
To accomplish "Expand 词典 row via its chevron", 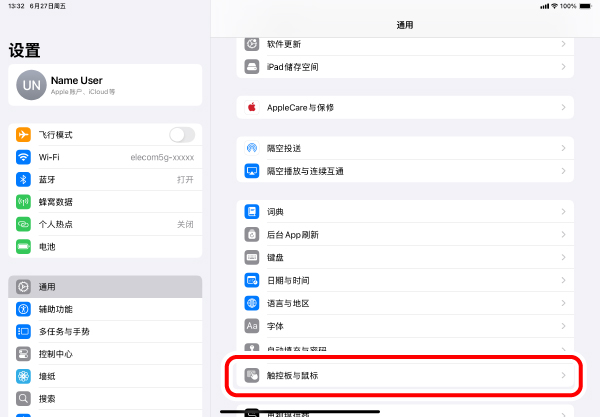I will tap(563, 212).
